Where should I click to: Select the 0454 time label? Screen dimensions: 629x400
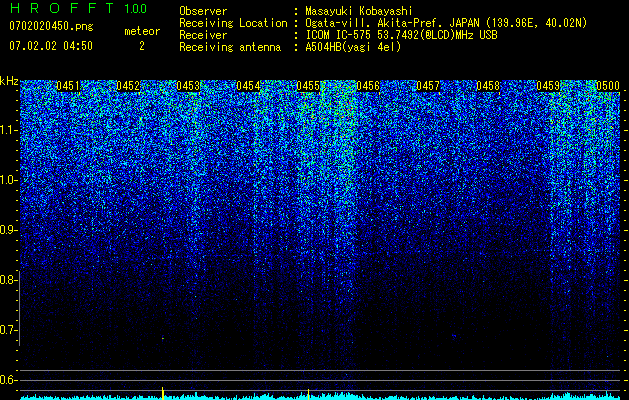pyautogui.click(x=248, y=86)
